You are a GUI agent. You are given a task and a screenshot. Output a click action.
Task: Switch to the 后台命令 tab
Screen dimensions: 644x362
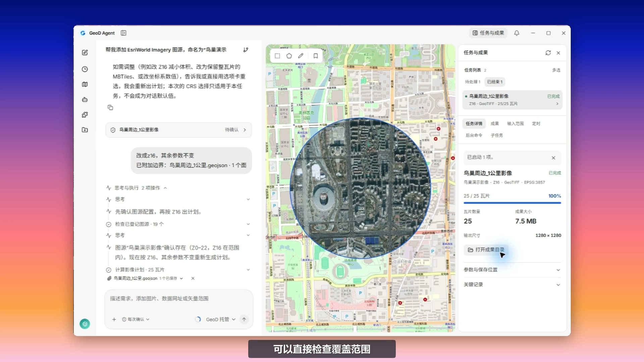tap(474, 135)
